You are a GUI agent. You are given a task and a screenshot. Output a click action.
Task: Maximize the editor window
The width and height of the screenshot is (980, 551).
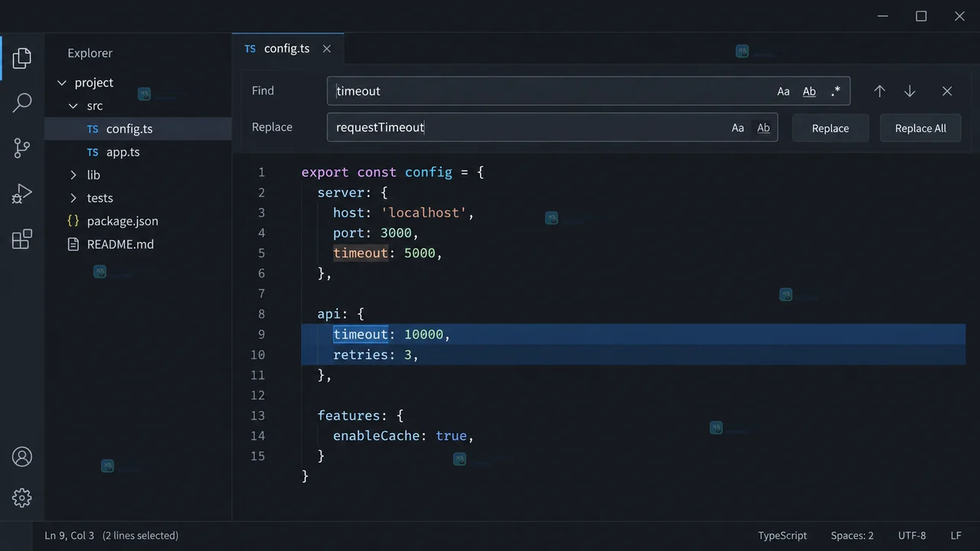point(921,16)
